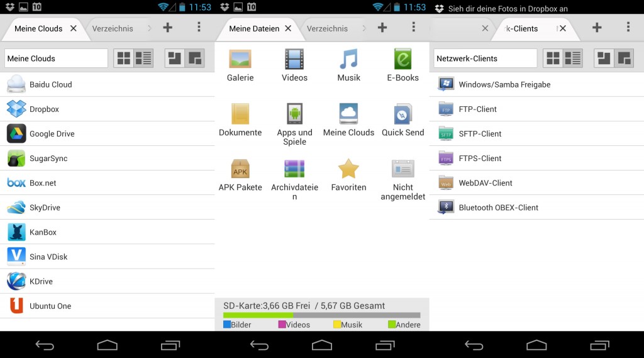Close the Meine Clouds tab
The width and height of the screenshot is (644, 358).
click(74, 28)
